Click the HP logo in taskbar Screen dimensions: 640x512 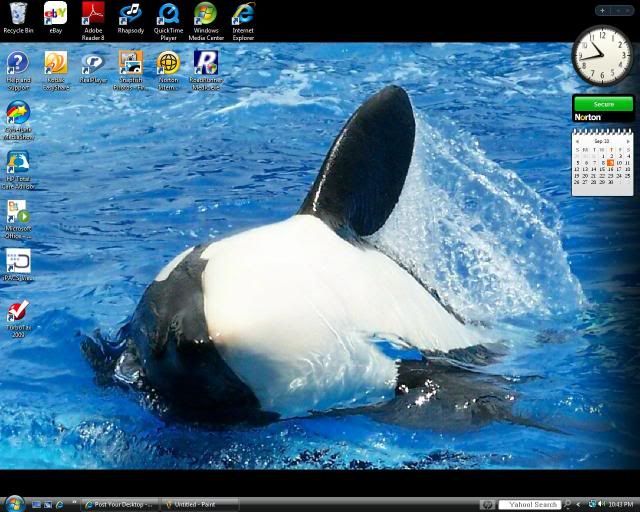pyautogui.click(x=487, y=505)
